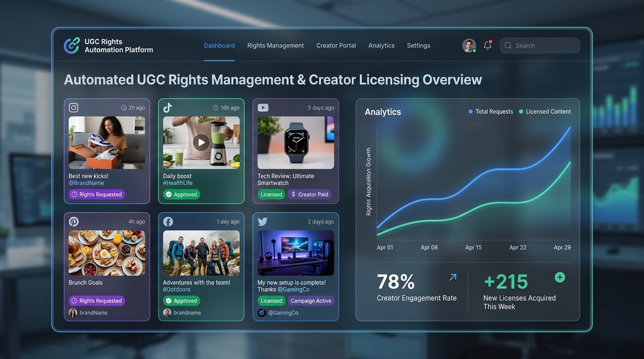Click the Pinterest icon on the Brunch Goals card

(73, 221)
